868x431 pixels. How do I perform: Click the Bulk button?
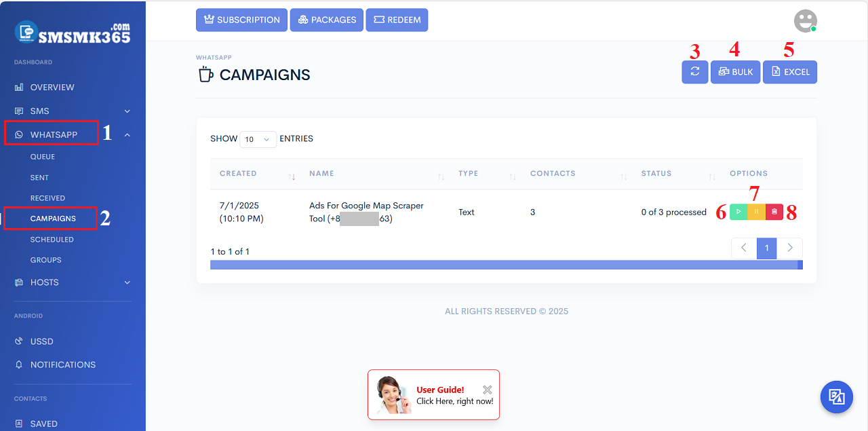[736, 72]
